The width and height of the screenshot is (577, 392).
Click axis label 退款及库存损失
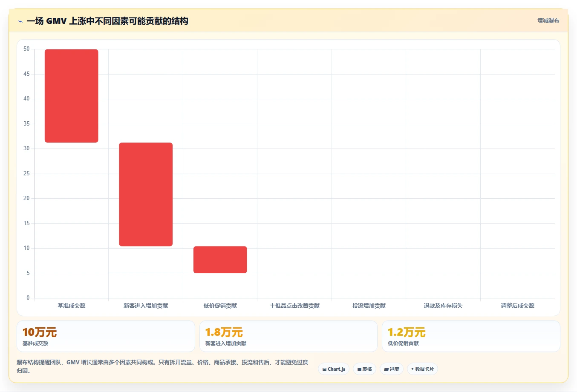[443, 306]
